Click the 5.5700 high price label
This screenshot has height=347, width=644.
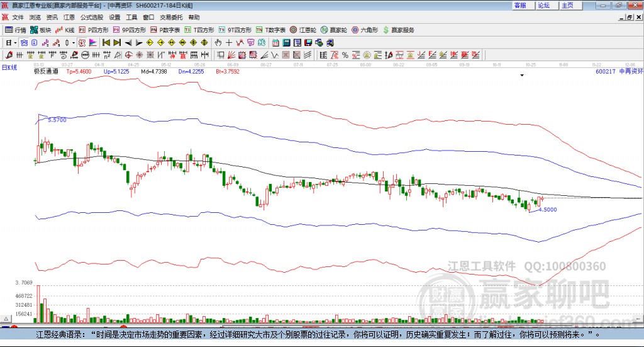(57, 120)
